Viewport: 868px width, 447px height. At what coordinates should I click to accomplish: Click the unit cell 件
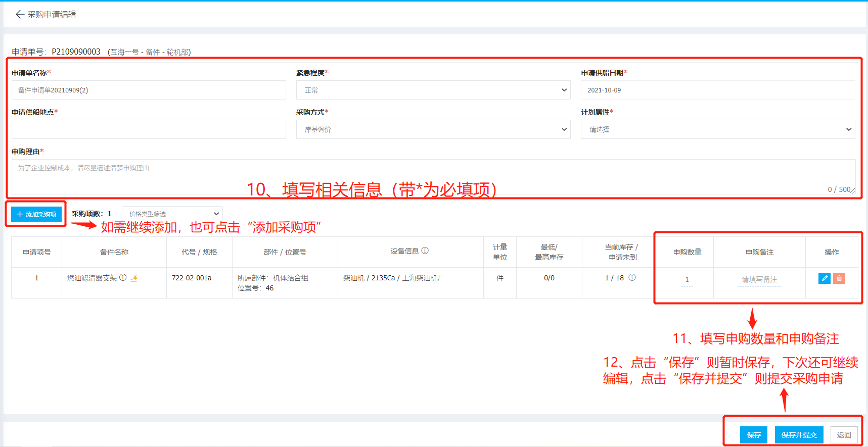(x=500, y=278)
